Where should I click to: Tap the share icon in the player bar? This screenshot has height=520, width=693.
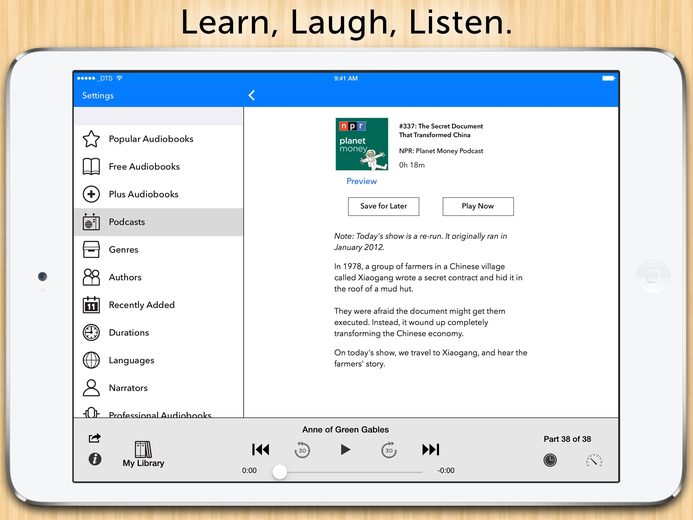tap(95, 438)
